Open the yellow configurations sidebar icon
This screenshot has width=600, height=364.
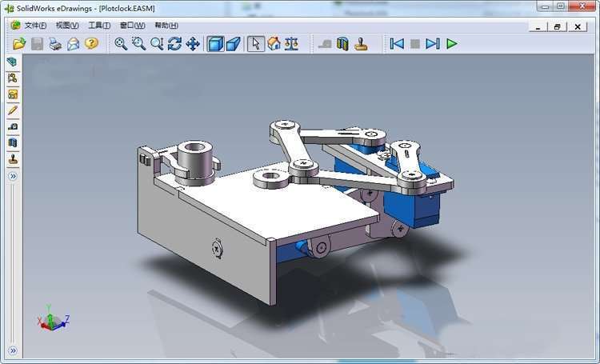pos(13,94)
